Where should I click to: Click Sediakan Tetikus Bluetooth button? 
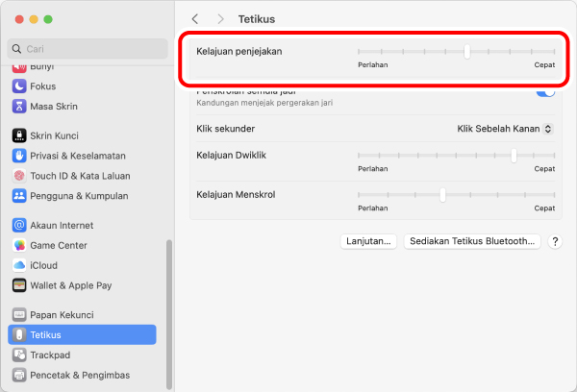click(471, 241)
